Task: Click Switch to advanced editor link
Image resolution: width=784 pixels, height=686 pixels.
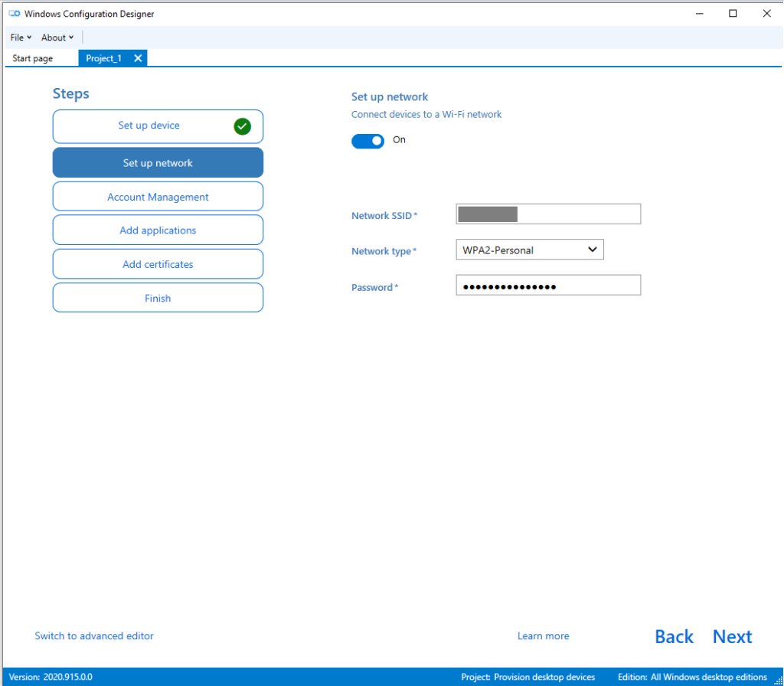Action: tap(94, 636)
